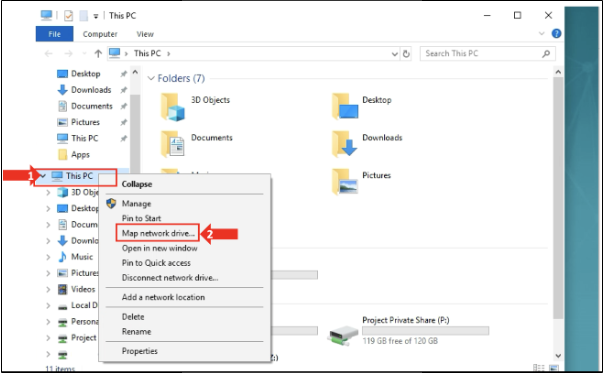This screenshot has width=604, height=373.
Task: Open the recent locations dropdown arrow
Action: 84,54
